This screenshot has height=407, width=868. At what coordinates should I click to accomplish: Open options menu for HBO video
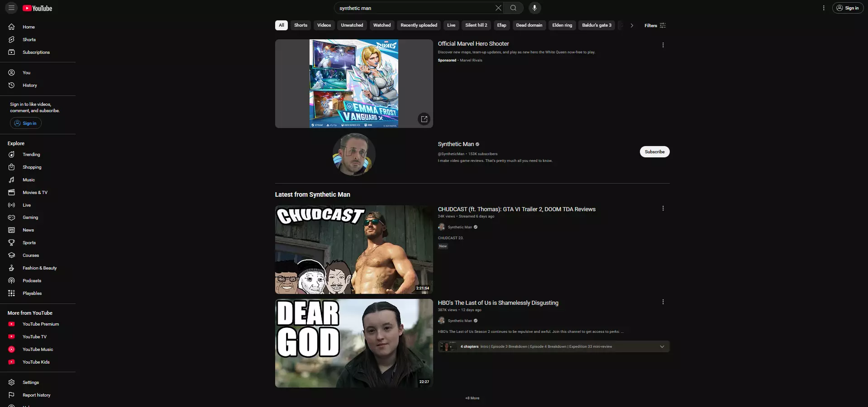coord(663,302)
